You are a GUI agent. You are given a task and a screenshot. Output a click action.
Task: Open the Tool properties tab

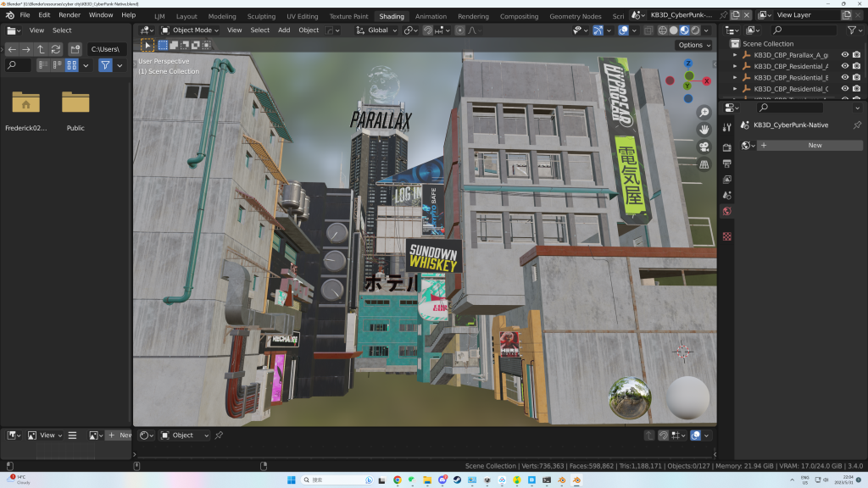[726, 128]
